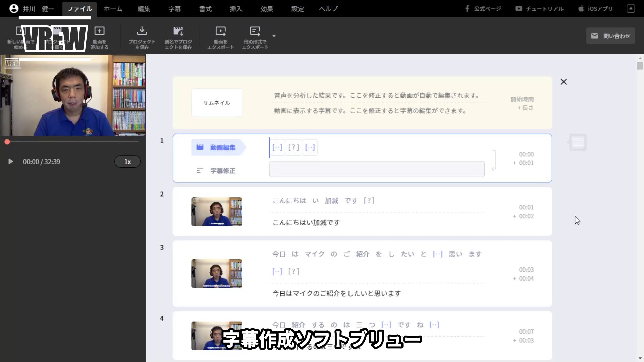The height and width of the screenshot is (362, 644).
Task: Open the iOSアプリ link
Action: (596, 9)
